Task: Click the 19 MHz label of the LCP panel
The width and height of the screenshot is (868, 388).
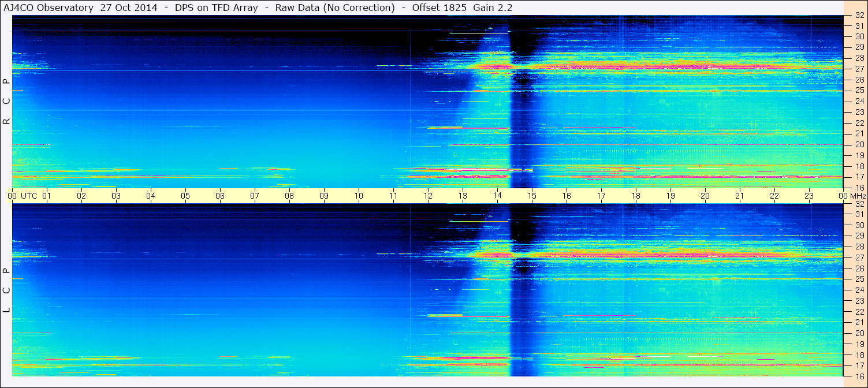Action: tap(859, 344)
